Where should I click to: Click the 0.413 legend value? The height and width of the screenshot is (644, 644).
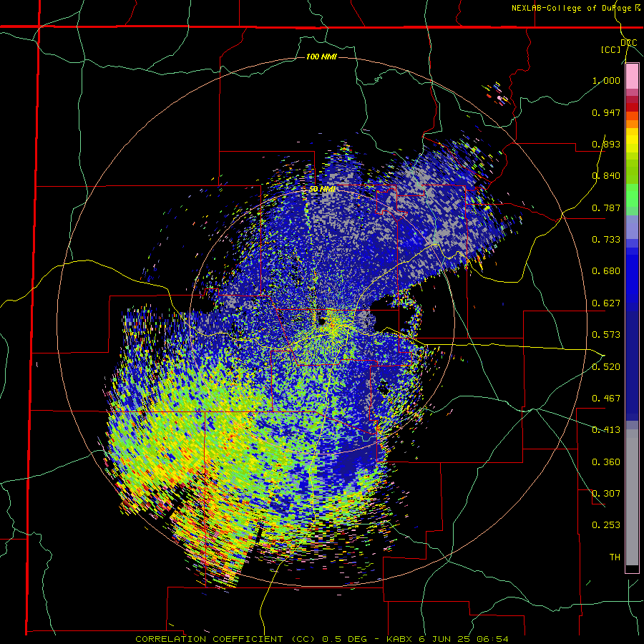coord(606,430)
